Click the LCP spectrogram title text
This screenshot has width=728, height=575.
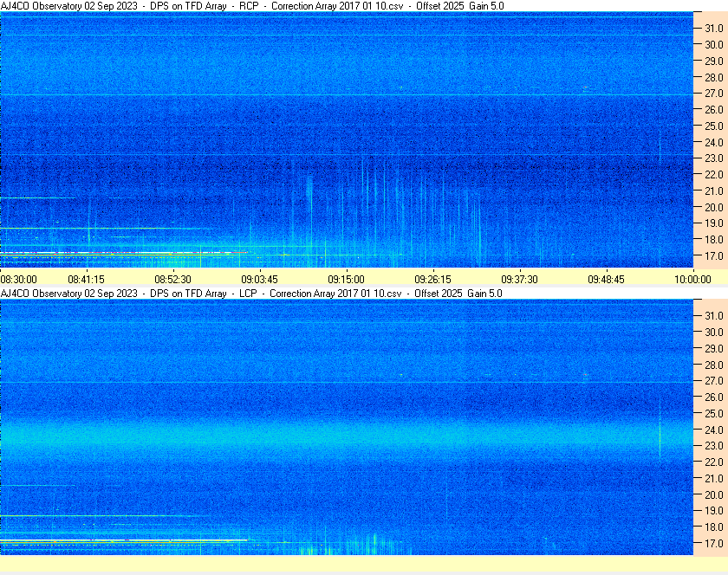pos(251,294)
